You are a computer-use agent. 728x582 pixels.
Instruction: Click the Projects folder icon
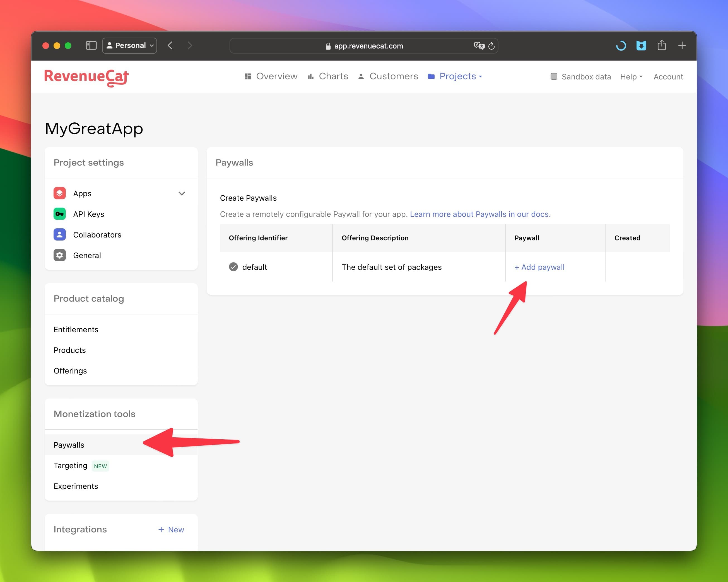[x=431, y=77]
